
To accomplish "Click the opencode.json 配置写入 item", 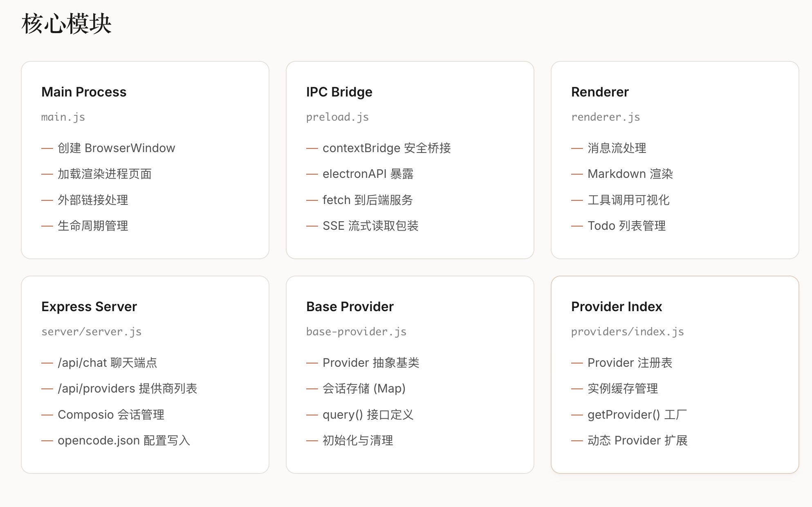I will 123,440.
